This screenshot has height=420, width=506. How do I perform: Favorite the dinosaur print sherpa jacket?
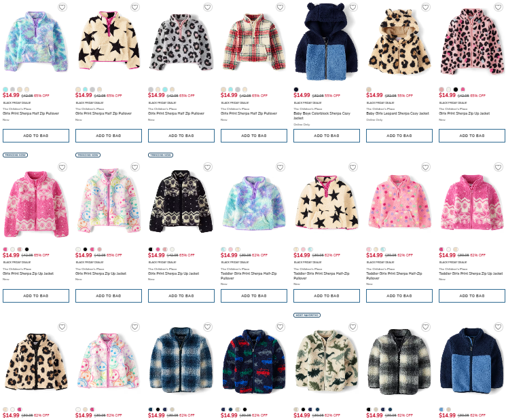click(x=353, y=327)
